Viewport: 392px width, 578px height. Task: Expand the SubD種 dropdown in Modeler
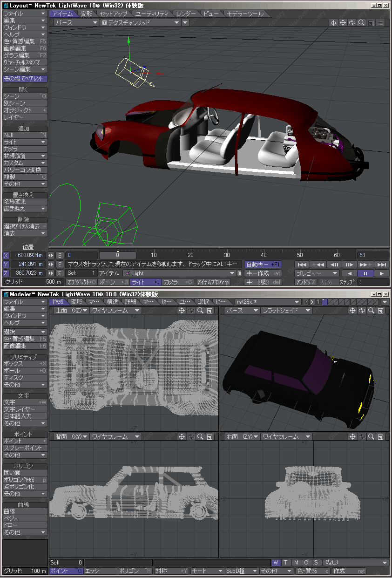click(241, 571)
